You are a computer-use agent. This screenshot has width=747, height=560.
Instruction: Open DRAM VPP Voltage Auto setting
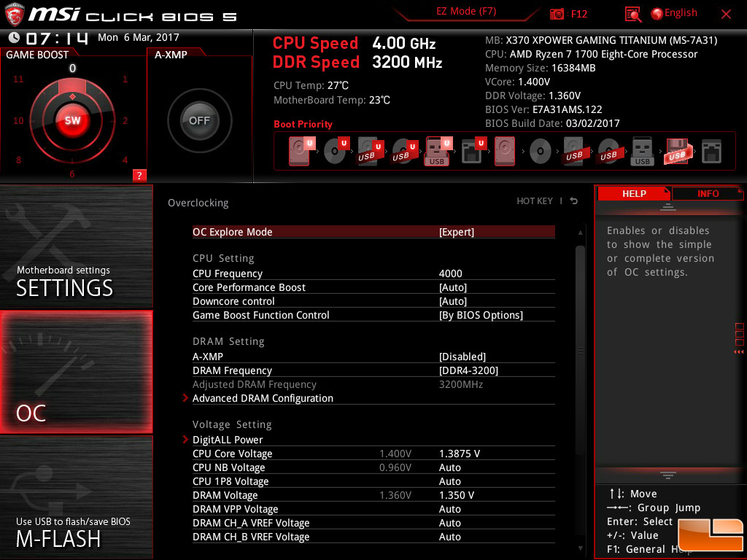(373, 508)
